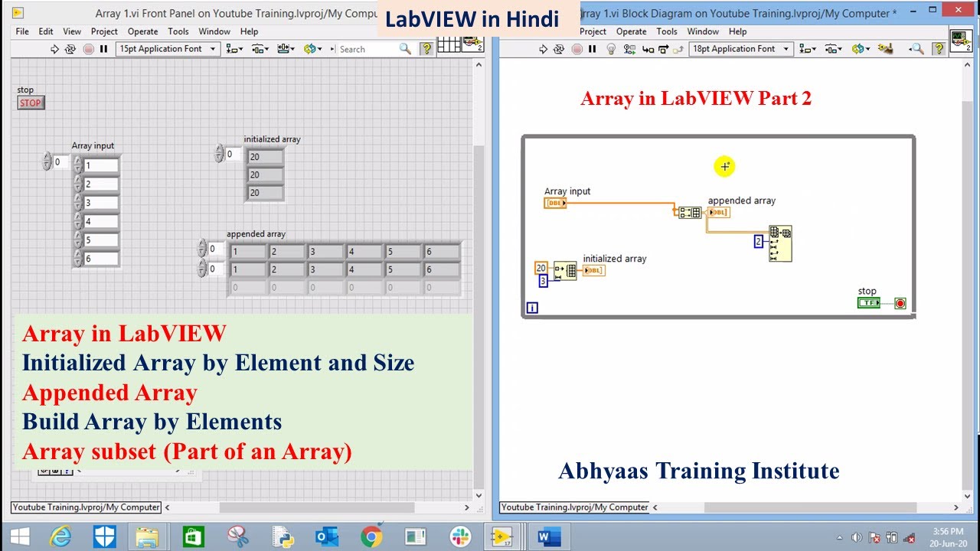Select constant 2 wired to Array Subset
This screenshot has width=980, height=551.
coord(759,241)
